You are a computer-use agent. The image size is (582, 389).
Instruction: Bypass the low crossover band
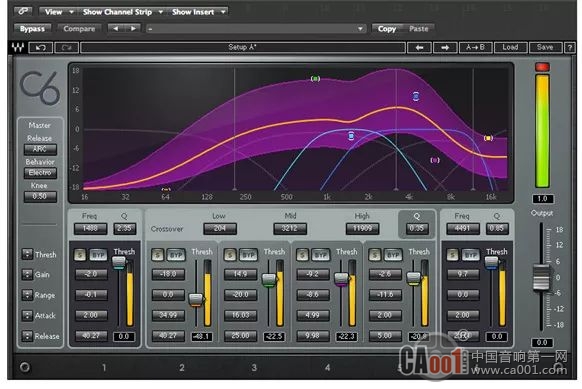[176, 255]
